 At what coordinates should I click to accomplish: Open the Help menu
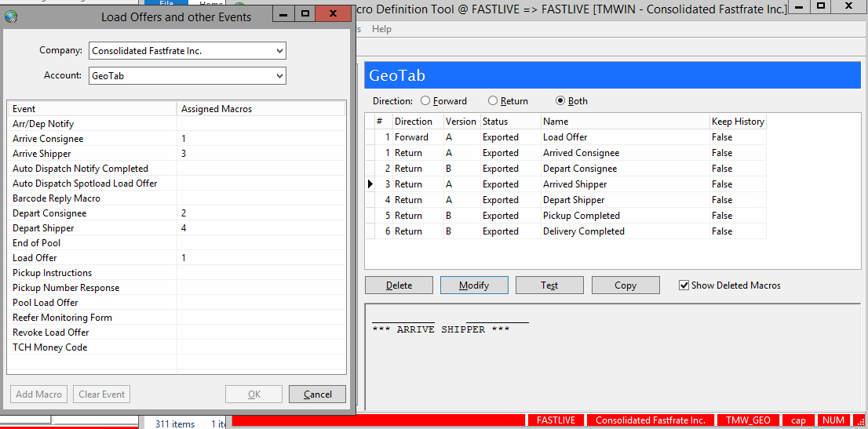381,29
